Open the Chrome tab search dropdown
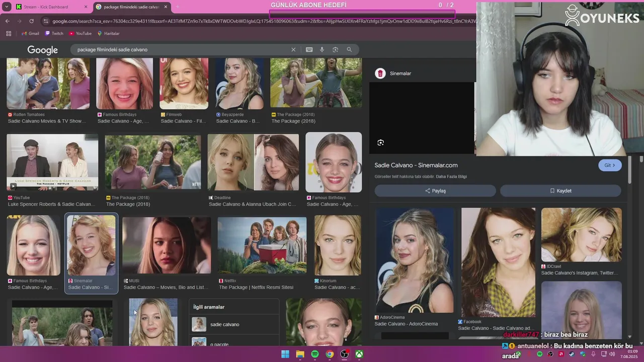 click(6, 7)
